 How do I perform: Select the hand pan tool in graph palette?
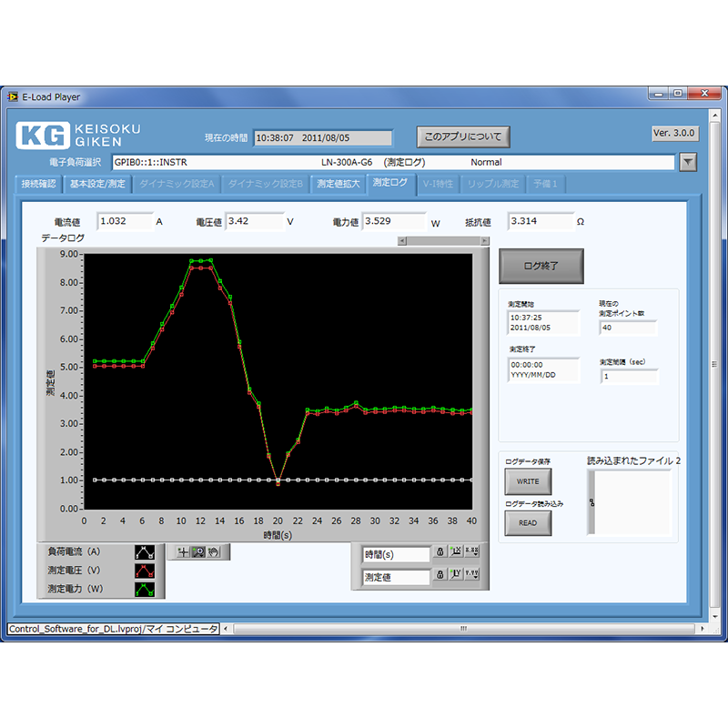213,551
